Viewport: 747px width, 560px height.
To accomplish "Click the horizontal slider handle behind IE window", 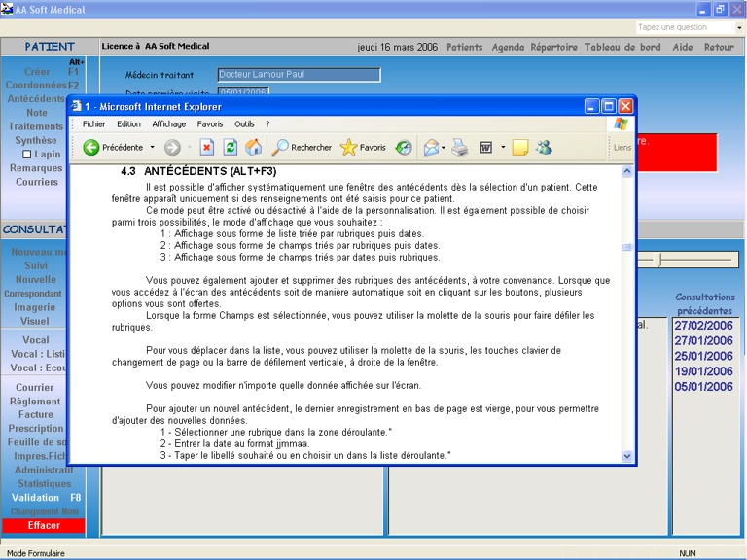I will click(659, 260).
